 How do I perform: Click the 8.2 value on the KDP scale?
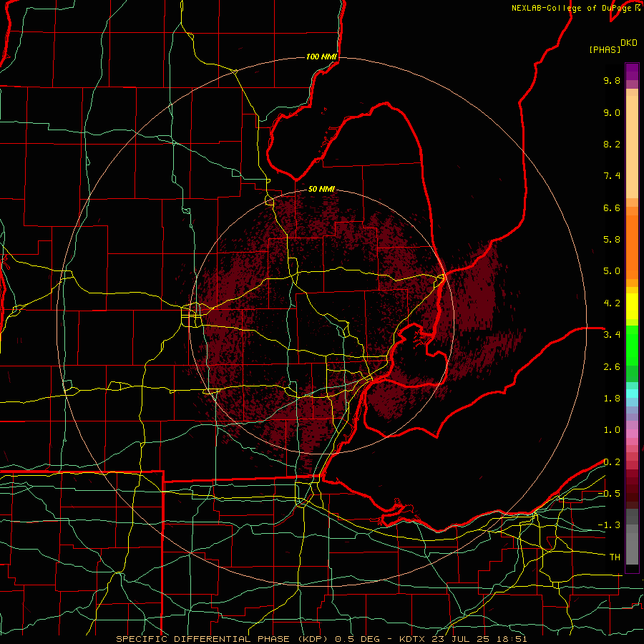click(x=612, y=144)
